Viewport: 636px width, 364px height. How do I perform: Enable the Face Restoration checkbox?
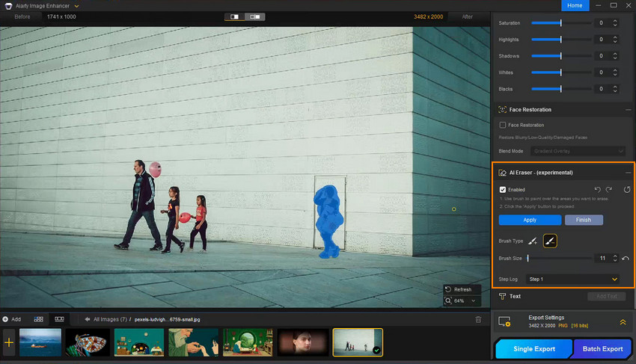pyautogui.click(x=503, y=125)
